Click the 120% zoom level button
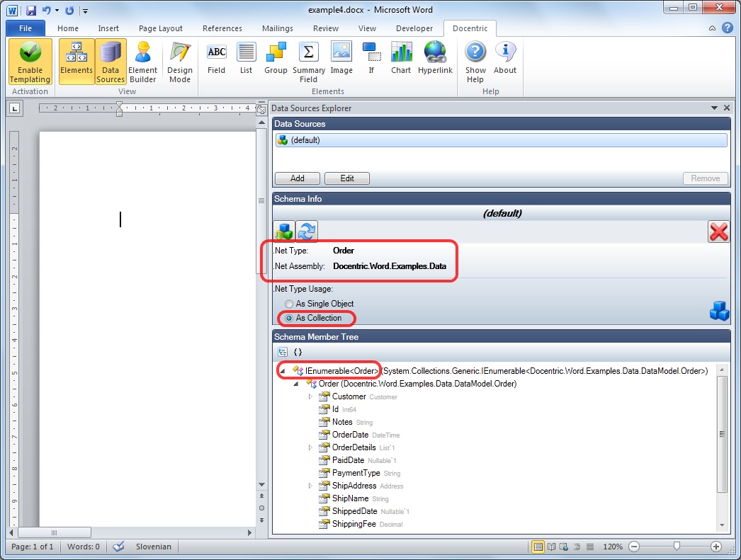This screenshot has width=741, height=560. [x=613, y=547]
